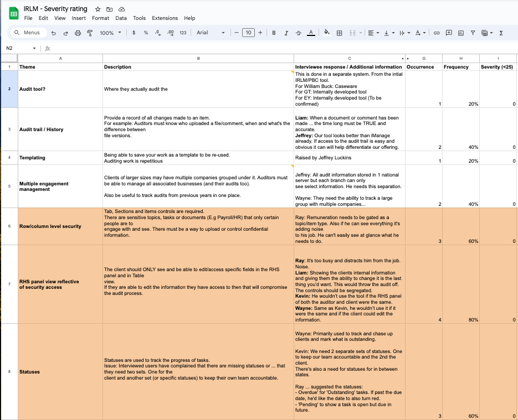
Task: Open the fill color picker
Action: point(327,33)
